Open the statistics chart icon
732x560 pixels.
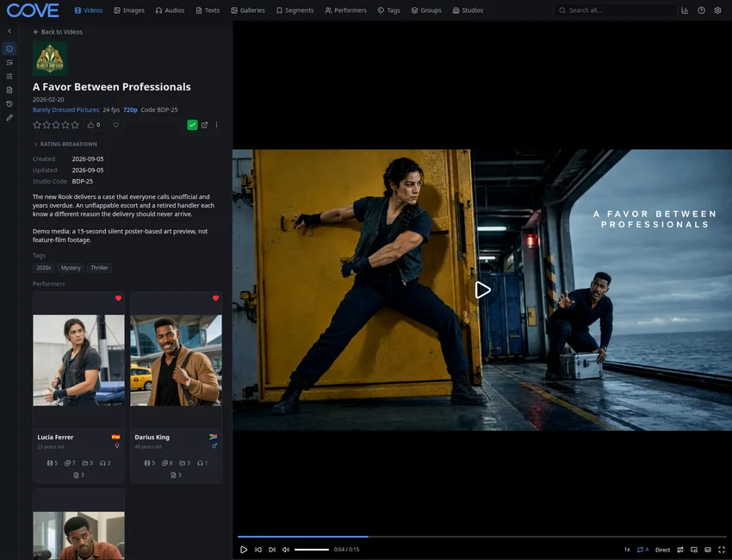[685, 10]
